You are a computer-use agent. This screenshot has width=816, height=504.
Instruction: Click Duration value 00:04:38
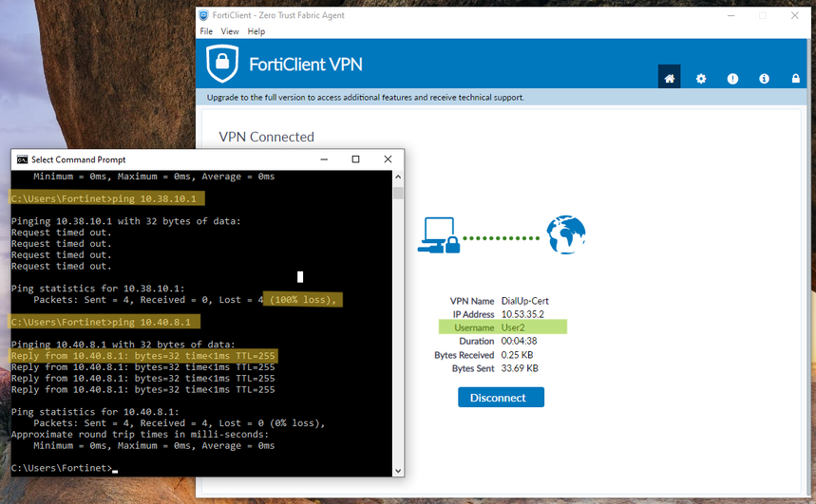click(x=519, y=341)
